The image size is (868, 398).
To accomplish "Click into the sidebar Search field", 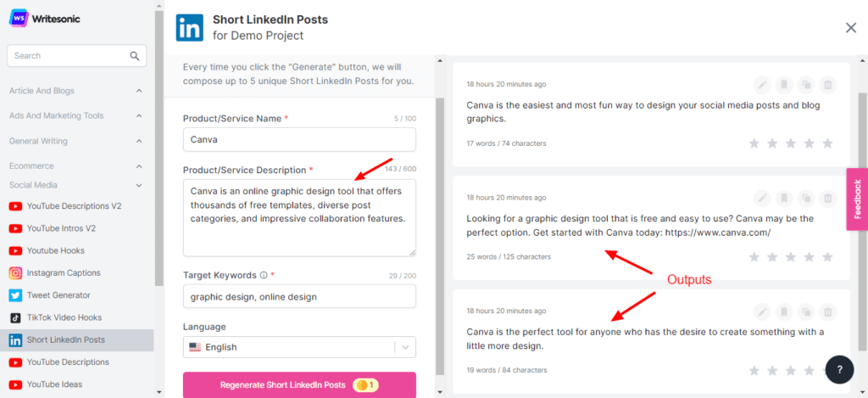I will [x=76, y=56].
